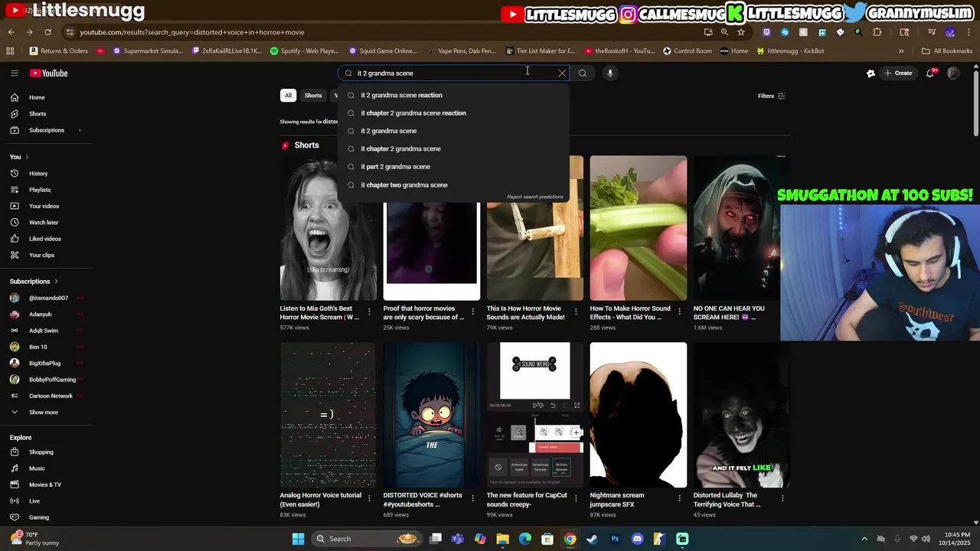Start voice search with the microphone

[x=610, y=73]
